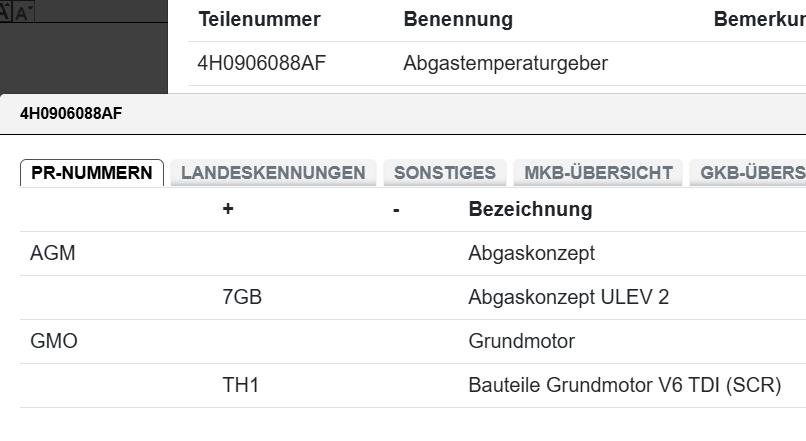Click the Abgastemperaturgeber part name
The height and width of the screenshot is (441, 806).
[505, 64]
